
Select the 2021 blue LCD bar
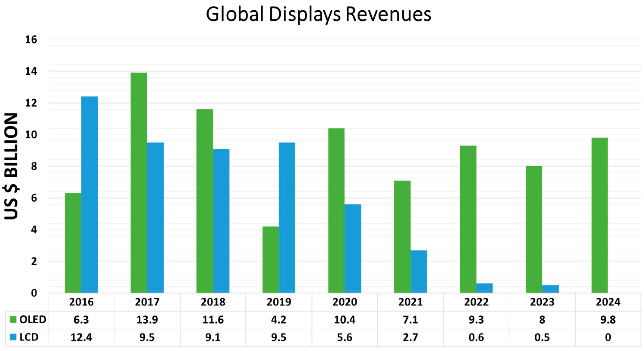[419, 271]
